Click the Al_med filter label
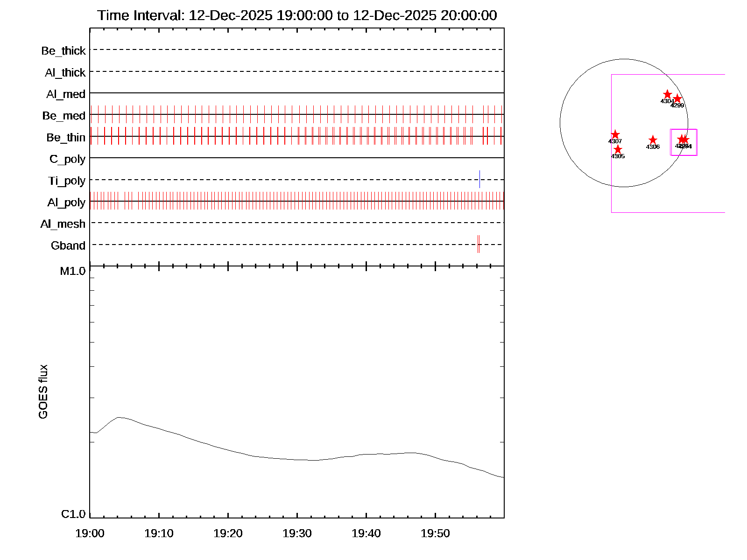747x560 pixels. click(66, 94)
